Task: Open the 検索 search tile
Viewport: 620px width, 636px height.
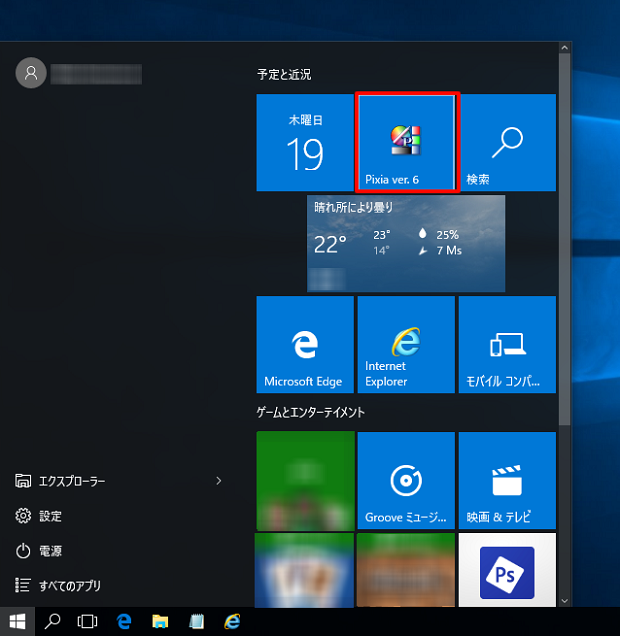Action: point(507,142)
